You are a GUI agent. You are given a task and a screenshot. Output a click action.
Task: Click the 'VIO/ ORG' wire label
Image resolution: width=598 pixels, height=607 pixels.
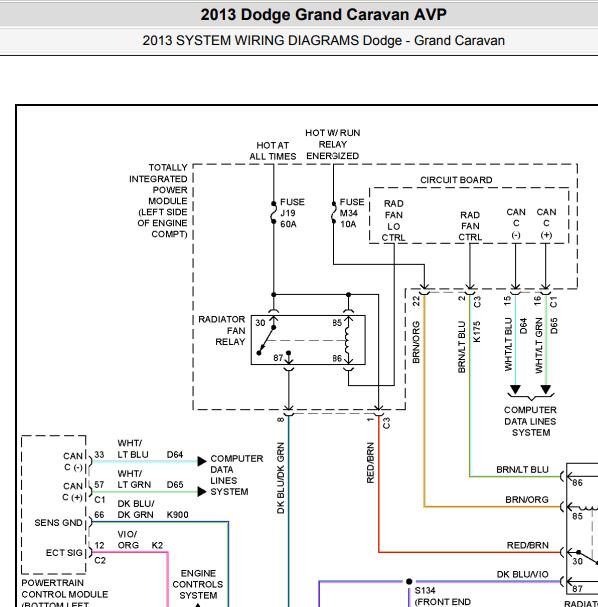[128, 540]
